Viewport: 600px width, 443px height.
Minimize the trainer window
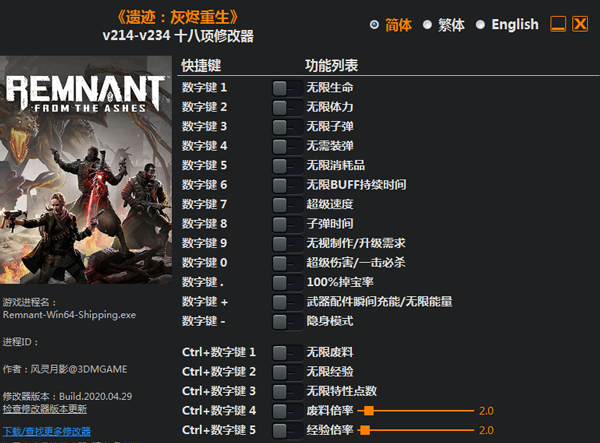click(558, 24)
